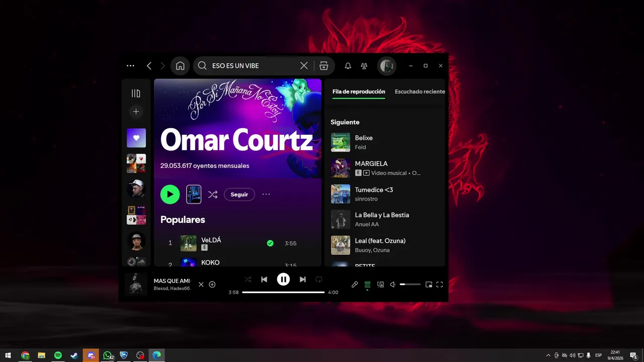Switch to Fila de reproducción tab

[x=359, y=92]
